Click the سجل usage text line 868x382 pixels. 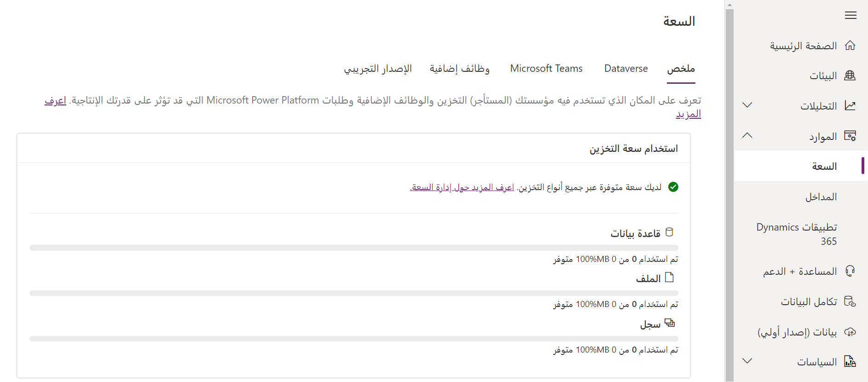[616, 350]
